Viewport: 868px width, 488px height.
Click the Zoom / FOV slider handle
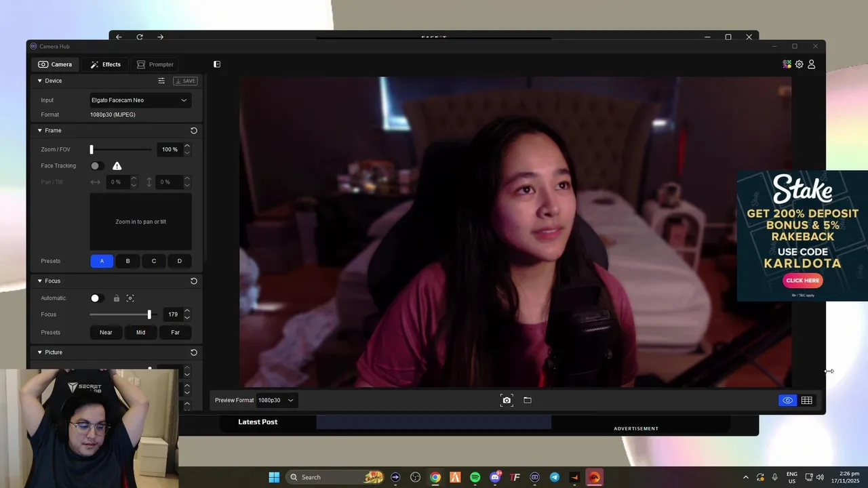(92, 149)
